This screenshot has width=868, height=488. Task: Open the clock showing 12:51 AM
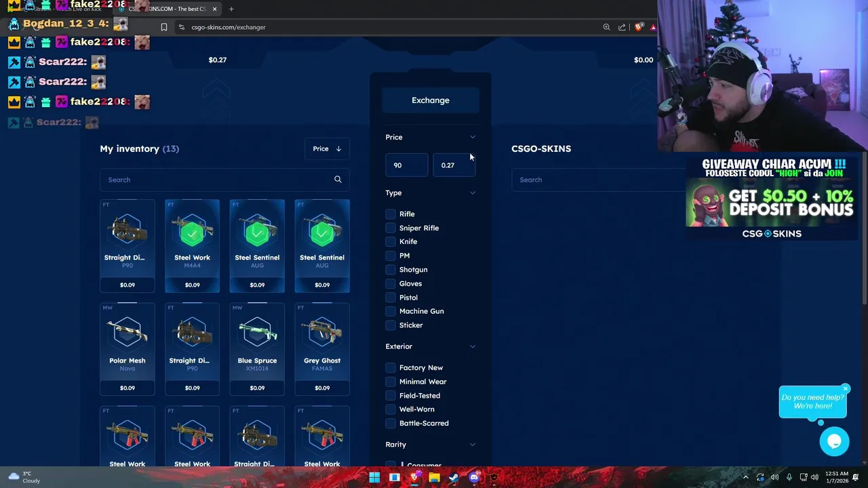(x=837, y=477)
